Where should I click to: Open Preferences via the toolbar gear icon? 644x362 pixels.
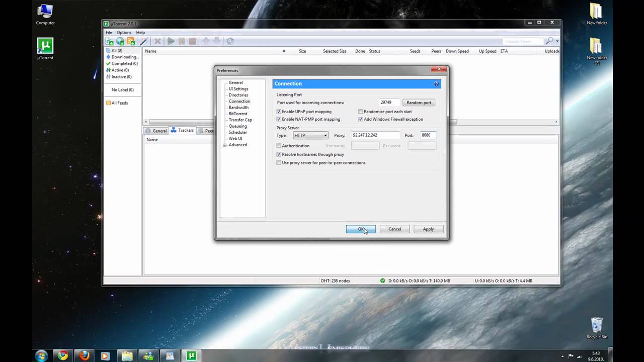230,41
